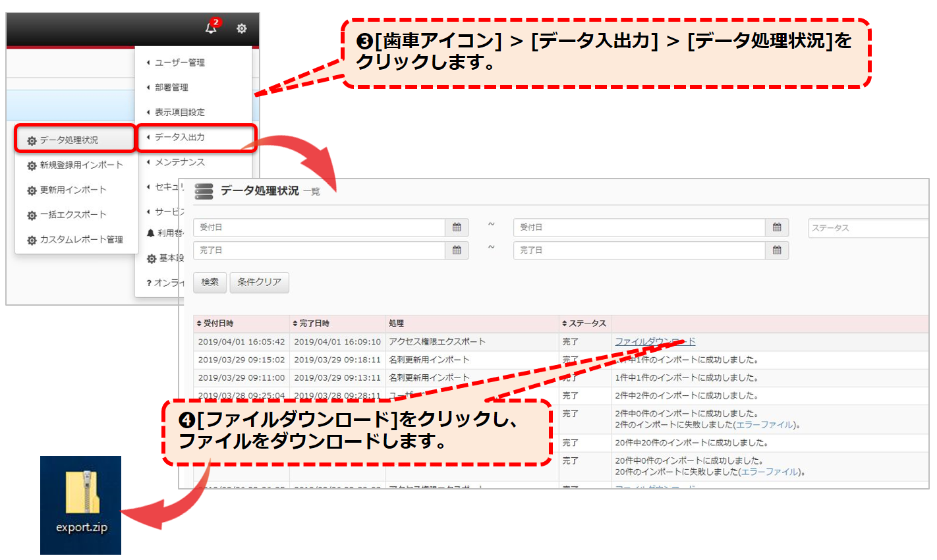Click ファイルダウンロード link in first row
The height and width of the screenshot is (560, 937).
(x=655, y=341)
